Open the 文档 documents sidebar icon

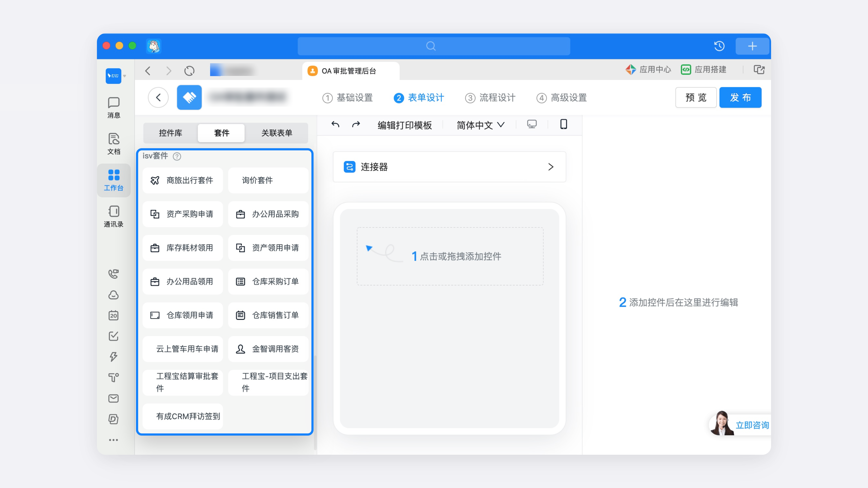pyautogui.click(x=114, y=144)
